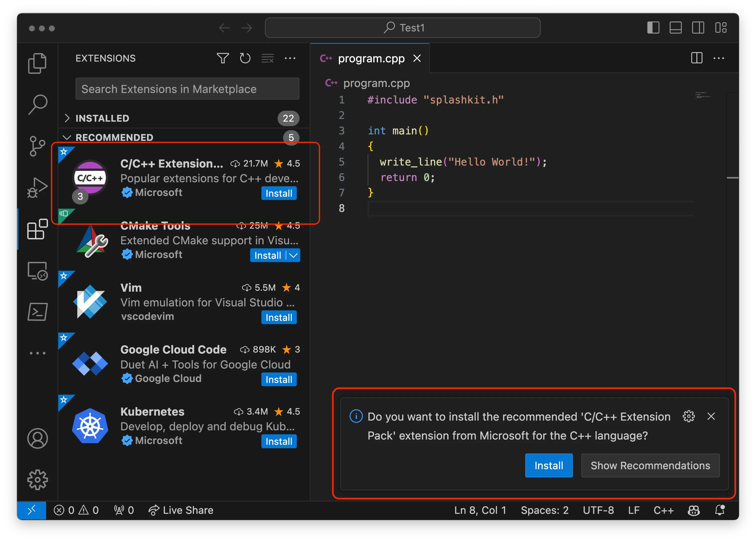Select the program.cpp tab
This screenshot has height=541, width=756.
pos(370,58)
